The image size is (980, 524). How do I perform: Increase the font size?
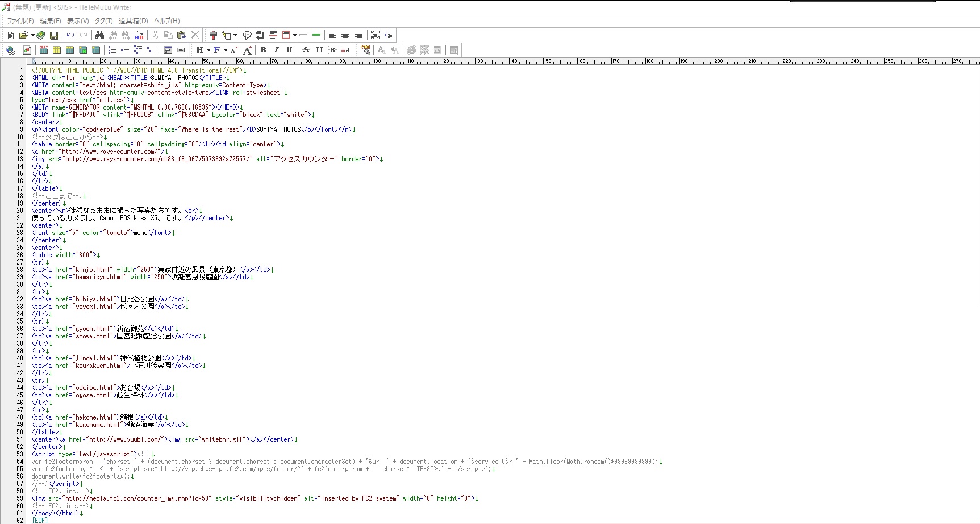247,50
